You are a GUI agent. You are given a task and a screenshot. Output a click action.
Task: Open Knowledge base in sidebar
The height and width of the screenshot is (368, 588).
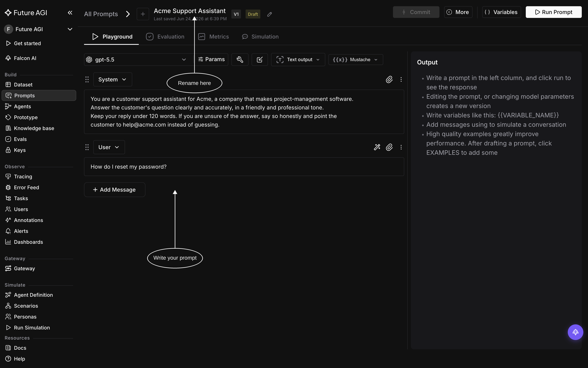tap(39, 128)
